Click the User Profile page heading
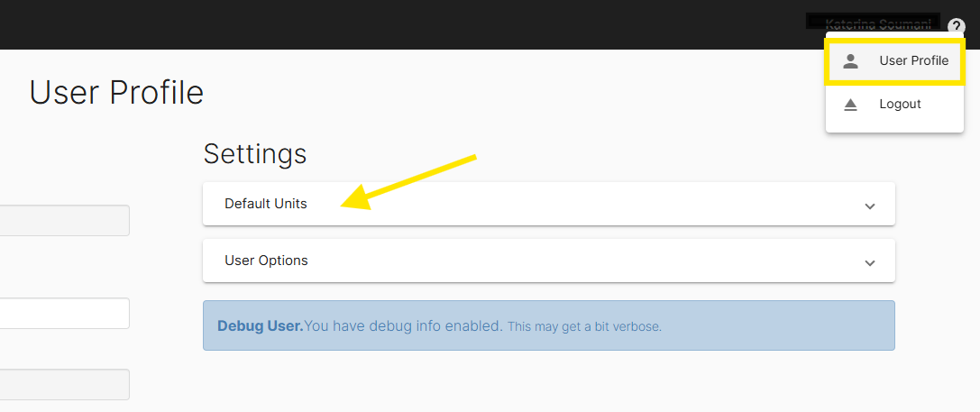The height and width of the screenshot is (412, 980). point(116,93)
